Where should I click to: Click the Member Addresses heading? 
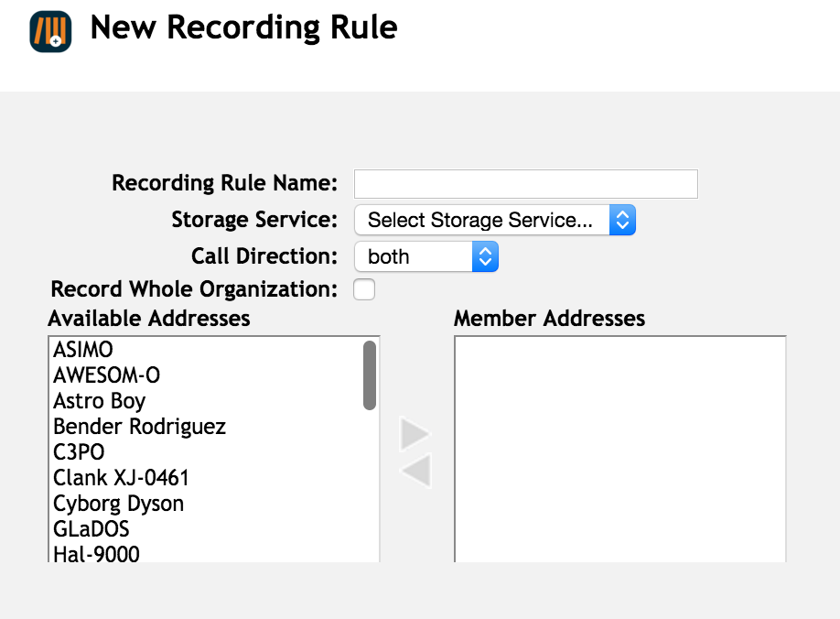[x=549, y=318]
